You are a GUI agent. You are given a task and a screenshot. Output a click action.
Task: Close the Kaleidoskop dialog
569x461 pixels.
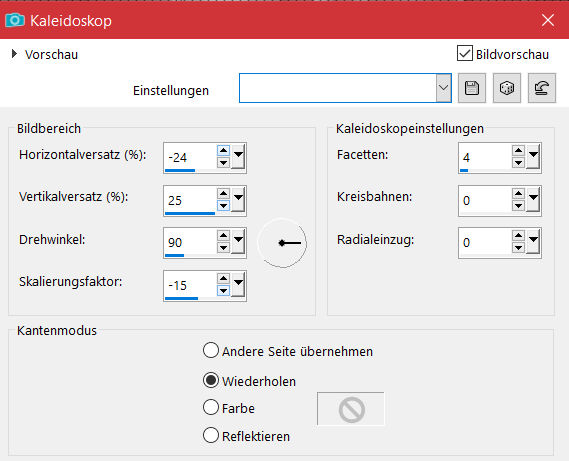click(x=548, y=20)
